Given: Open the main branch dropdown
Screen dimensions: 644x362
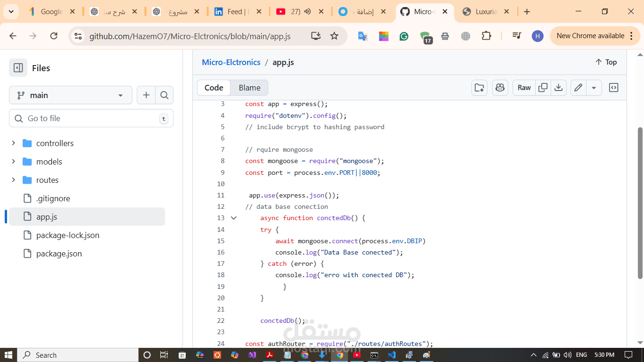Looking at the screenshot, I should pos(71,95).
